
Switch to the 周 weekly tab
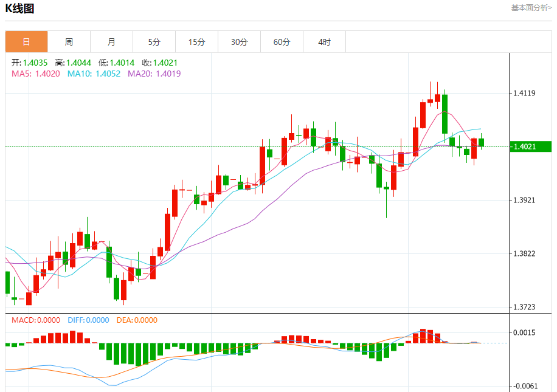(69, 42)
